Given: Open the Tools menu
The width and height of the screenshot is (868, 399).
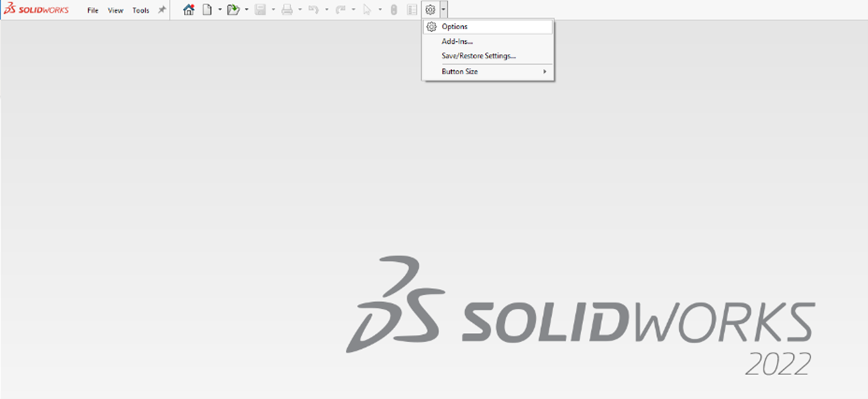Looking at the screenshot, I should 141,11.
